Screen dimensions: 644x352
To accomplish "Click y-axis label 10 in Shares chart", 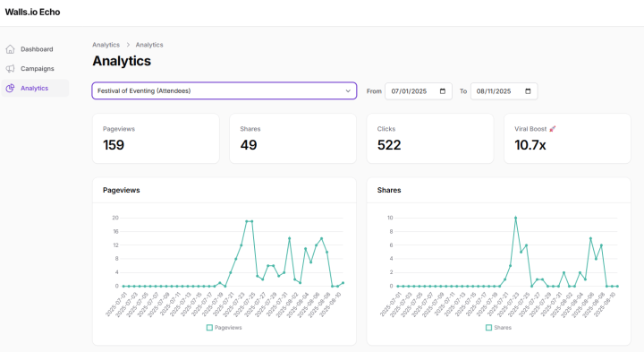I will 390,218.
